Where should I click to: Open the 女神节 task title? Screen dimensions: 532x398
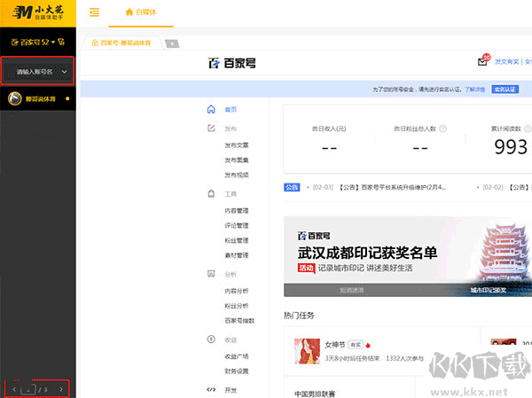(x=335, y=345)
